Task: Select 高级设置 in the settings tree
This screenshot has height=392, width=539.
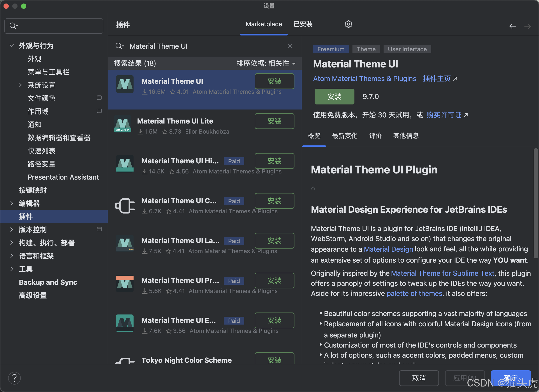Action: pyautogui.click(x=33, y=295)
